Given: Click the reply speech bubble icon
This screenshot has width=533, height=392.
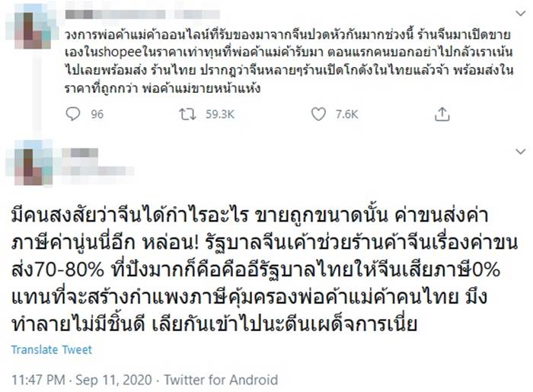Looking at the screenshot, I should tap(73, 114).
